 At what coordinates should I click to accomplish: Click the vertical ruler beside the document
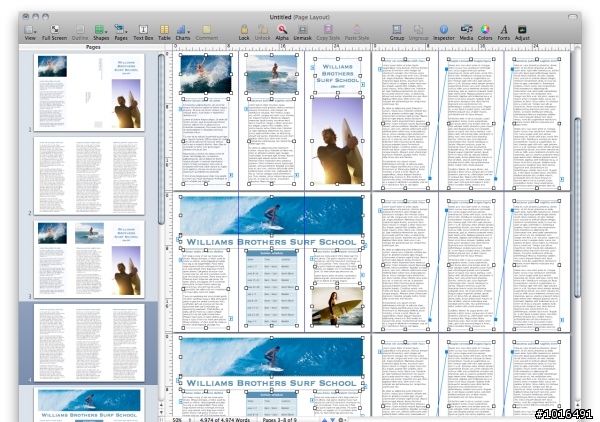click(168, 233)
